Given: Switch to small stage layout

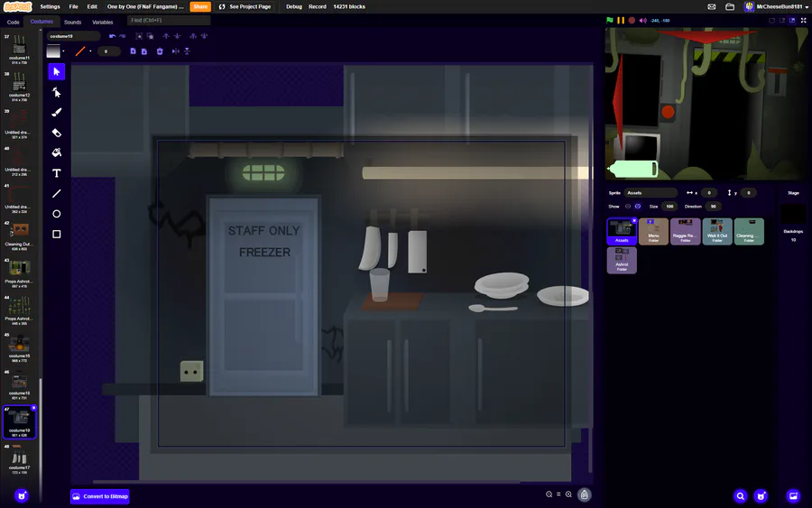Looking at the screenshot, I should coord(771,20).
